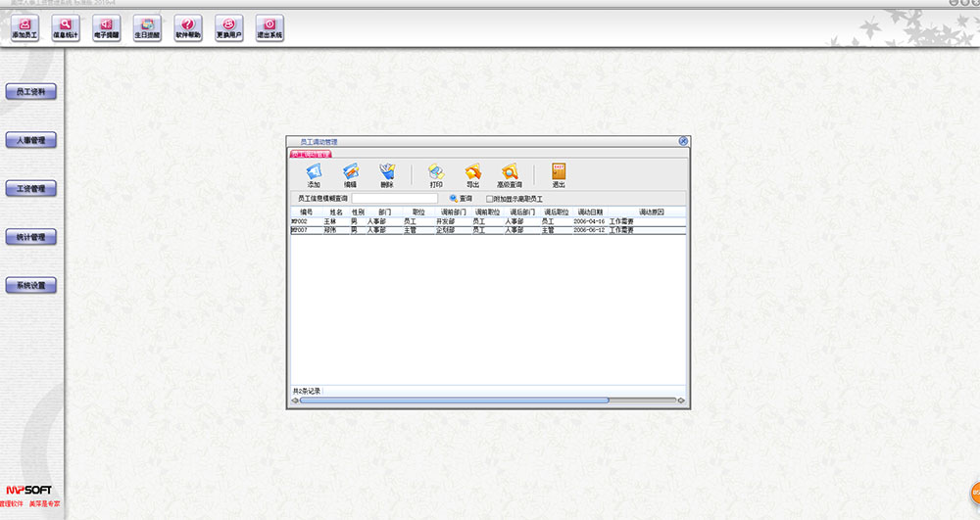Open the 员工资料 sidebar menu
980x520 pixels.
point(31,92)
